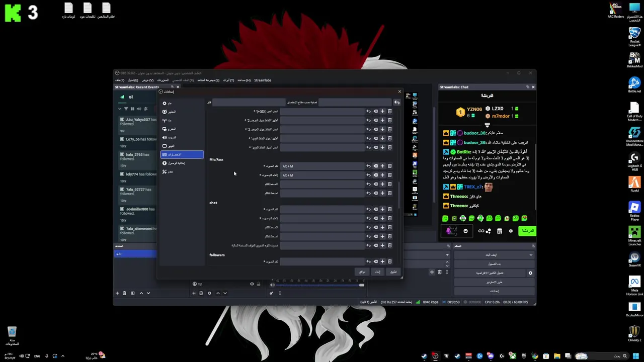Image resolution: width=644 pixels, height=362 pixels.
Task: Open Output settings in sidebar
Action: click(182, 129)
